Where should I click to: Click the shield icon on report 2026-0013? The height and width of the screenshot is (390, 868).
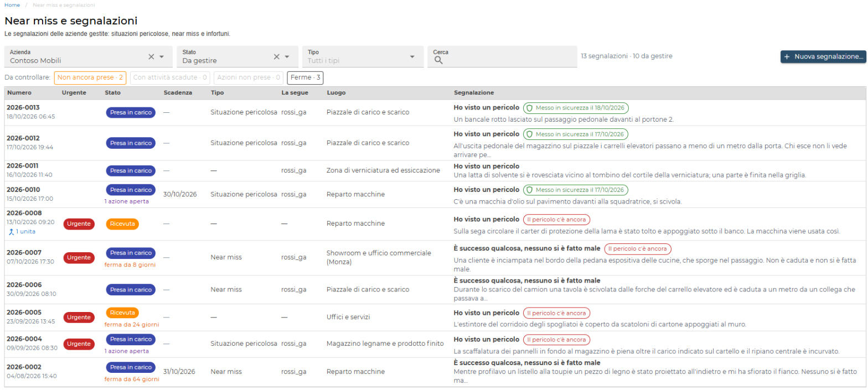pos(529,108)
